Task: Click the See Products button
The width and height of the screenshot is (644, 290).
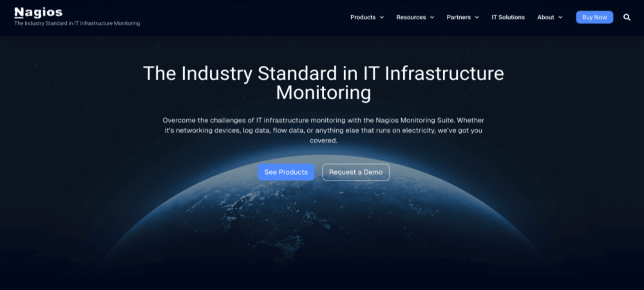Action: [x=286, y=172]
